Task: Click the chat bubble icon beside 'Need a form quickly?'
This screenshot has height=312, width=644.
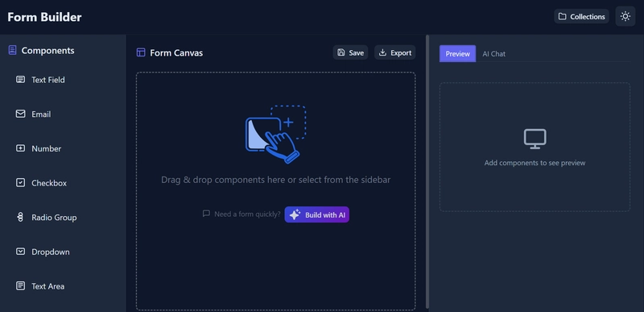Action: 206,214
